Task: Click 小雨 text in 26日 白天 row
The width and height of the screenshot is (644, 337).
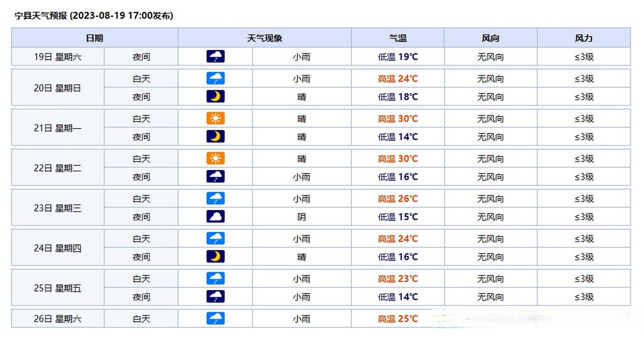Action: coord(302,319)
